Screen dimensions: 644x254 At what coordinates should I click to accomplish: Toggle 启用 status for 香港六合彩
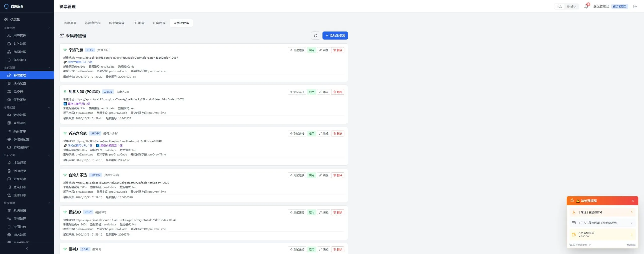click(x=312, y=134)
